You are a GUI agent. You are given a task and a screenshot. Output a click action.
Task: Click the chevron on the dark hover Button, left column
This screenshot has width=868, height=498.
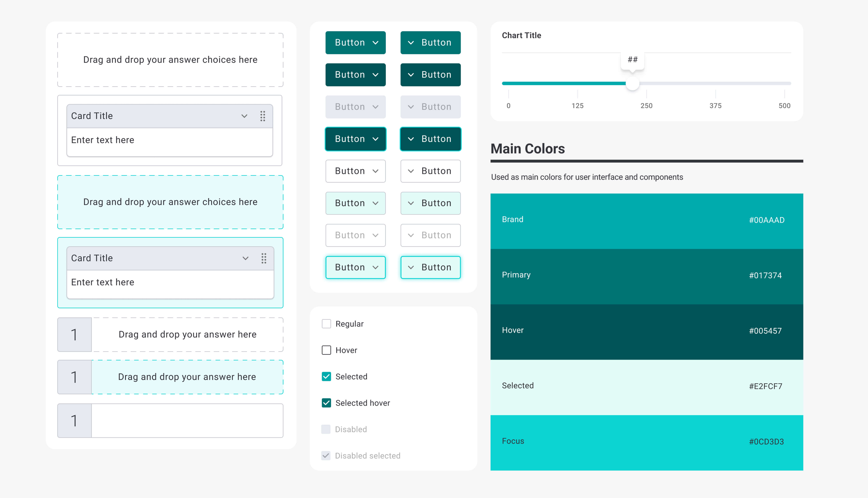click(375, 75)
